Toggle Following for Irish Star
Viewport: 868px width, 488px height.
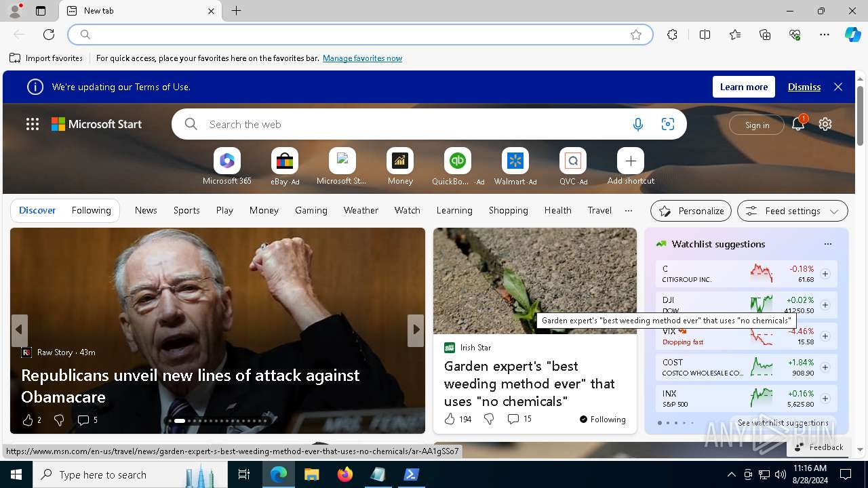tap(603, 420)
